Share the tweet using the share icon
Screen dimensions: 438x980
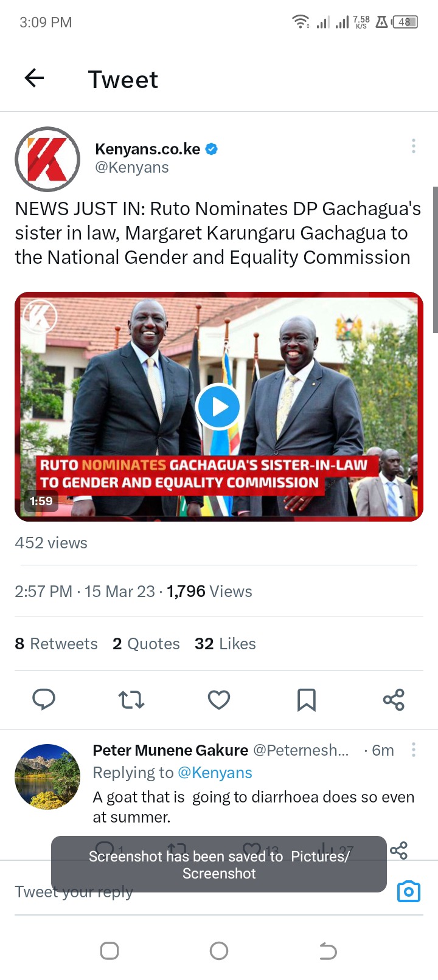pyautogui.click(x=394, y=700)
